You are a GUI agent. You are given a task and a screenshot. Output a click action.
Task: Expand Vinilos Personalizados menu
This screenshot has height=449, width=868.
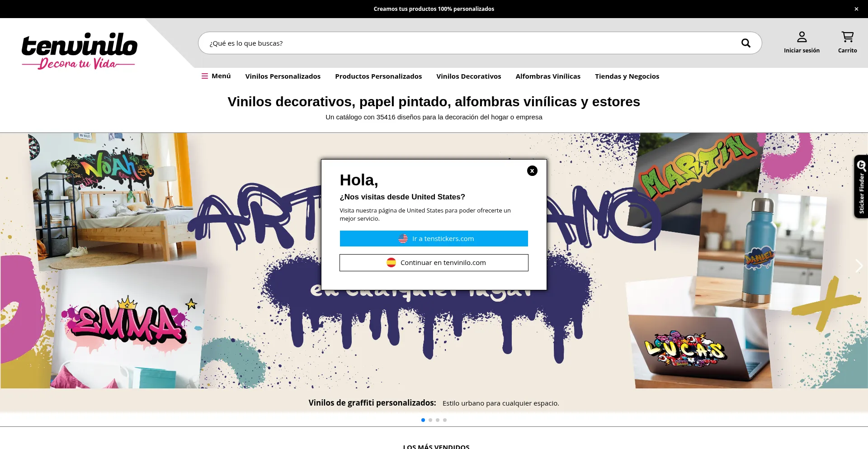tap(283, 76)
